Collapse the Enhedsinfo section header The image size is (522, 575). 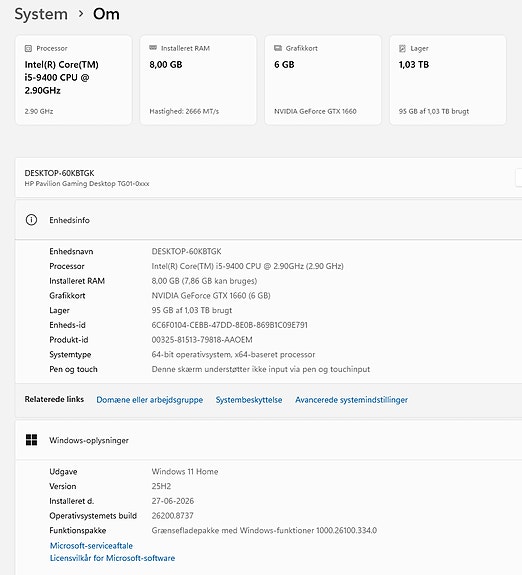[269, 220]
